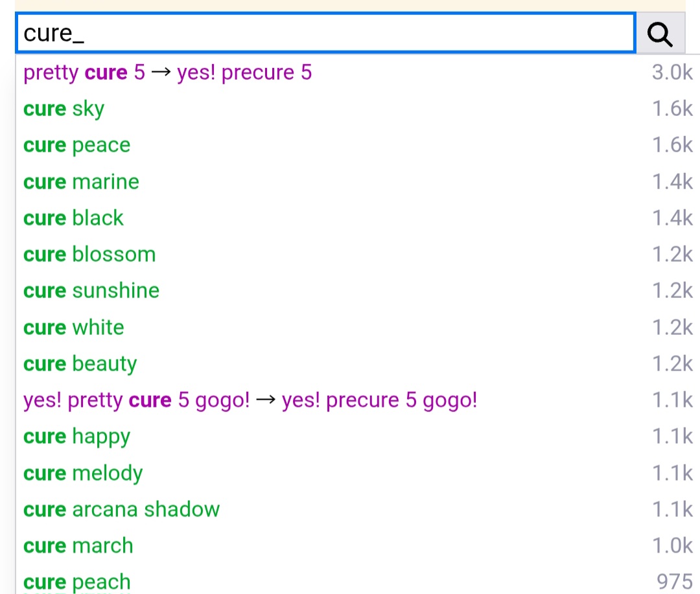Screen dimensions: 700x594
Task: Click the magnifying glass search button
Action: point(660,34)
